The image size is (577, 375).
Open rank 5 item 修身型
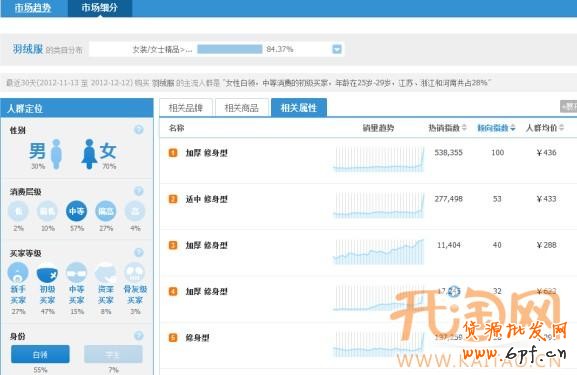pos(198,337)
